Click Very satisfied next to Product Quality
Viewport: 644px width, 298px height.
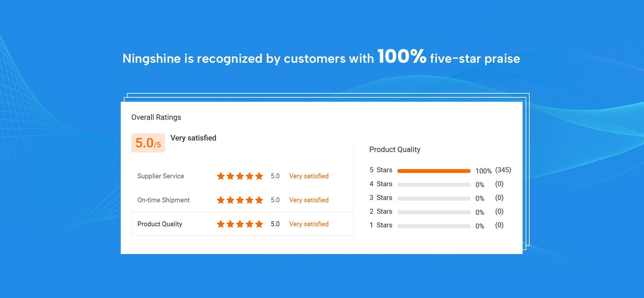[x=309, y=224]
